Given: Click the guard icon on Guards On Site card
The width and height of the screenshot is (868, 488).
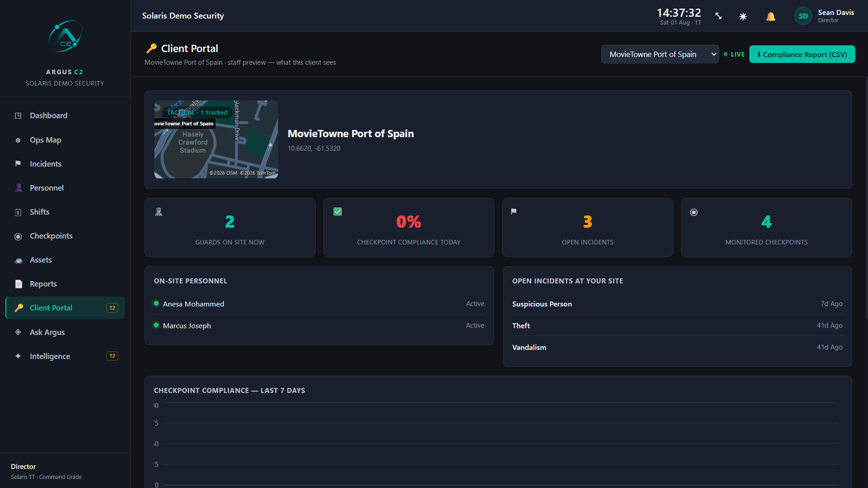Looking at the screenshot, I should pos(158,211).
